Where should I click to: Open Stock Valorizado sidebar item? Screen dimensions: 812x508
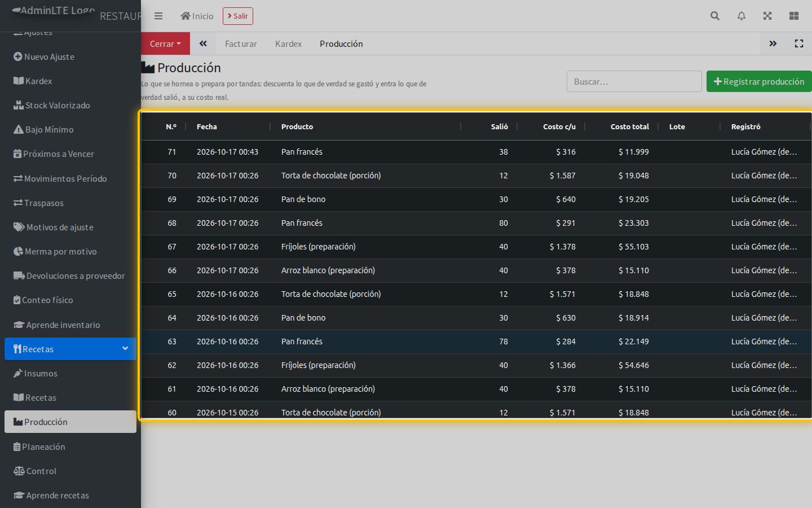coord(70,105)
